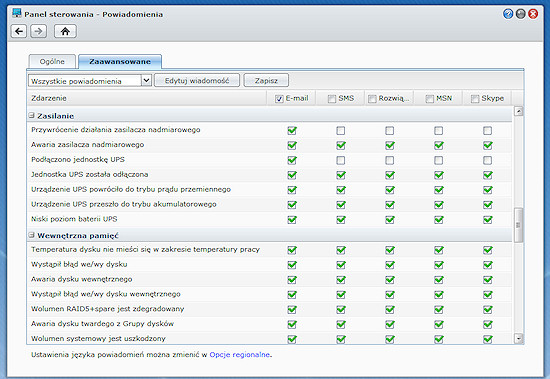
Task: Close the window with red X
Action: 533,14
